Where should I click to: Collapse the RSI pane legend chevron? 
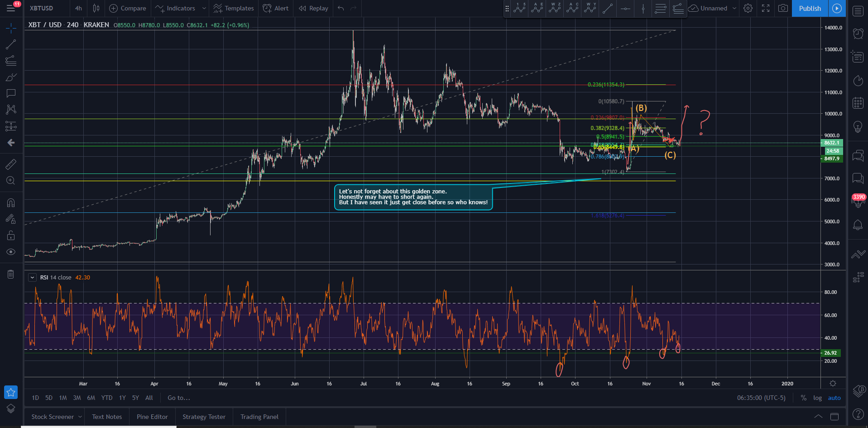[33, 278]
